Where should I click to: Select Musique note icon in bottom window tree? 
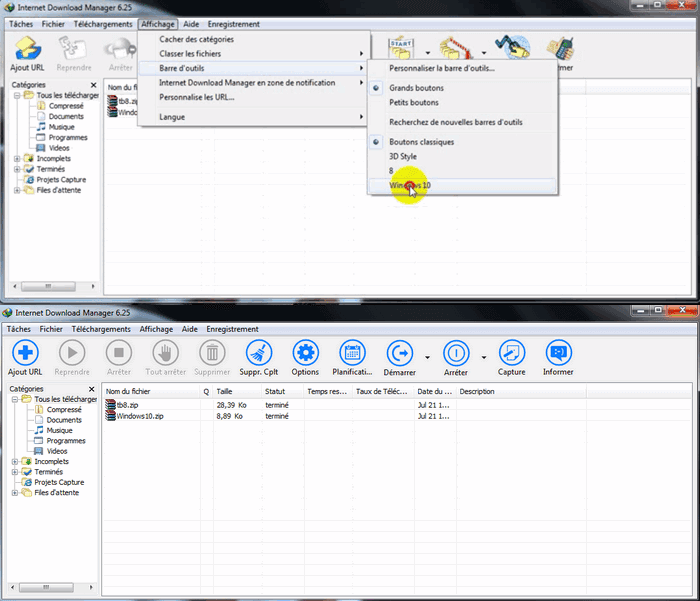click(40, 430)
